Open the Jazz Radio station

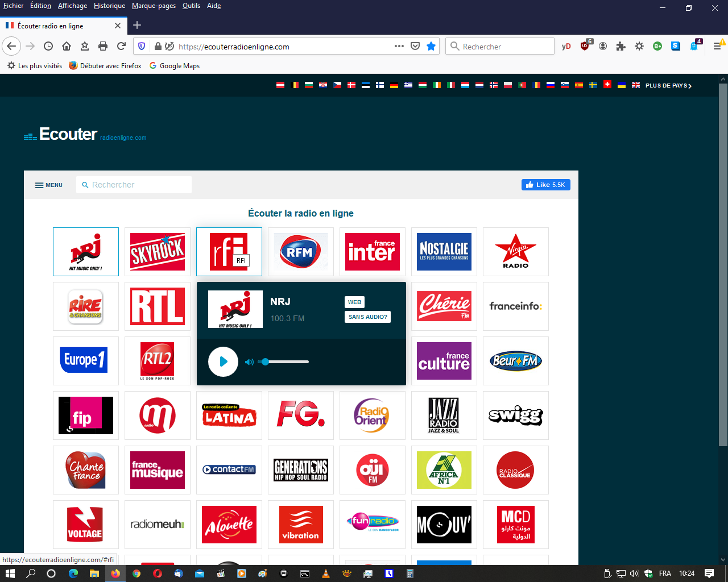pos(444,415)
